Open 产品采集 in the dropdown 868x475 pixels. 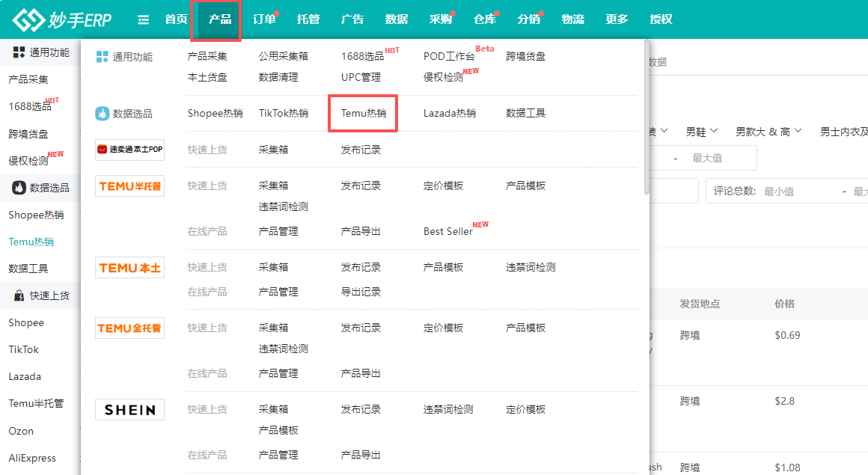point(207,56)
